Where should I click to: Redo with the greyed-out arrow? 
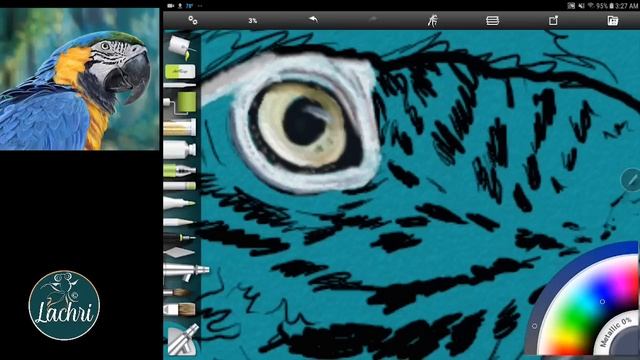coord(372,19)
